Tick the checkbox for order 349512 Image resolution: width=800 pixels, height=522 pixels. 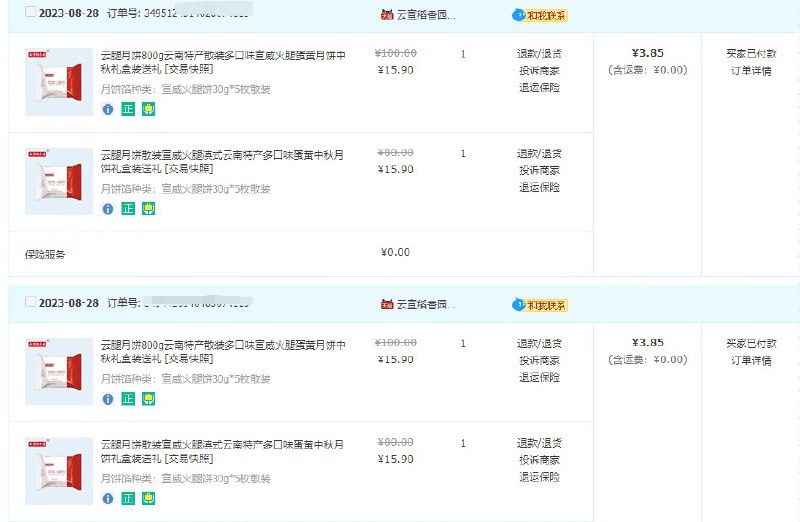(x=31, y=12)
